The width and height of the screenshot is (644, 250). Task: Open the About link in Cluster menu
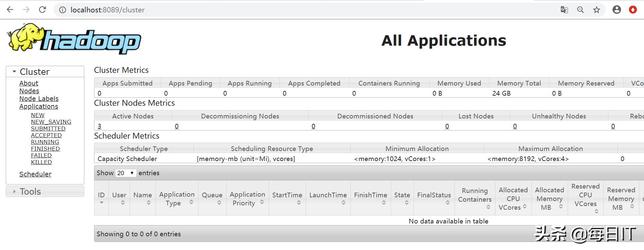29,83
